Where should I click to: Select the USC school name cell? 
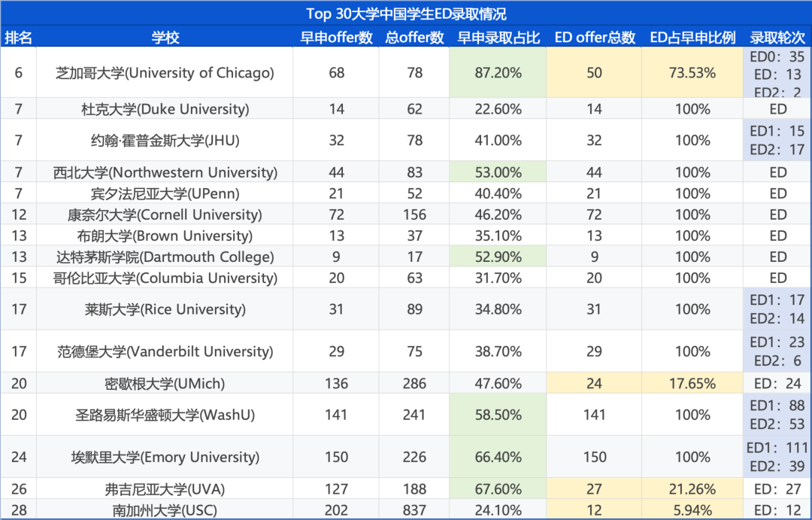click(165, 509)
